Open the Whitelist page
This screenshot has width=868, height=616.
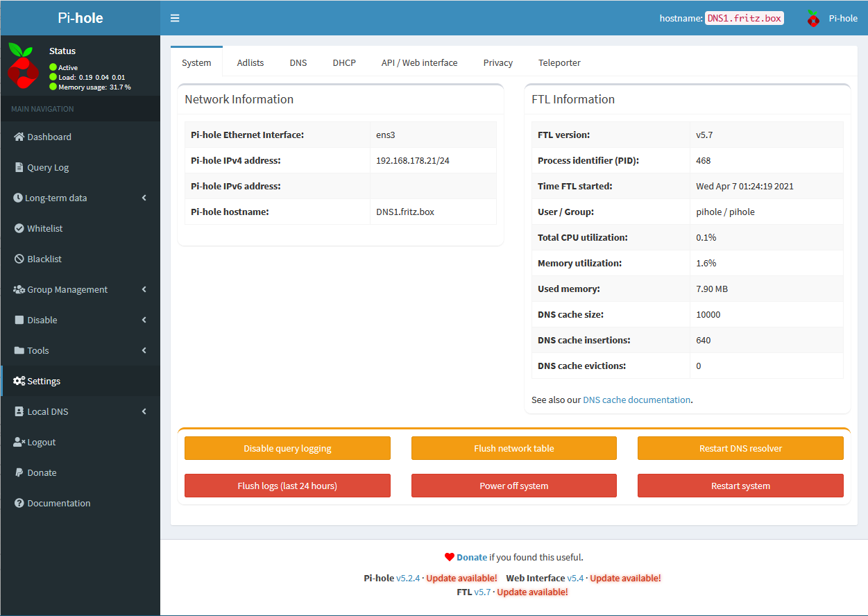pyautogui.click(x=19, y=228)
